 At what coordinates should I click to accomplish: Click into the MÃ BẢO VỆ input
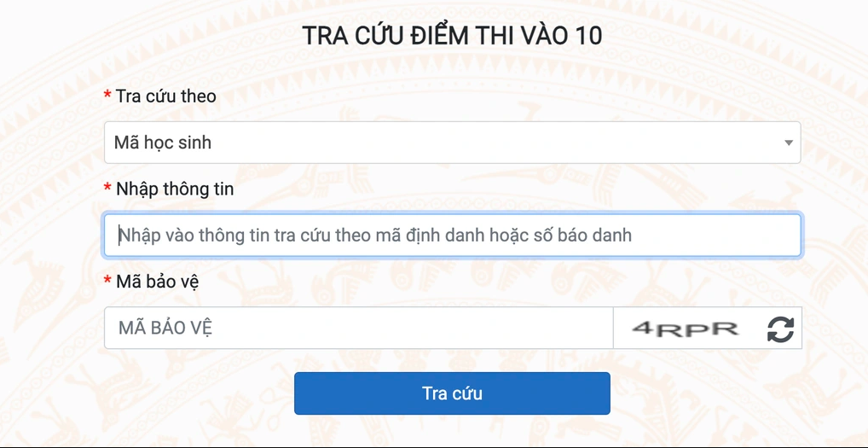coord(358,329)
